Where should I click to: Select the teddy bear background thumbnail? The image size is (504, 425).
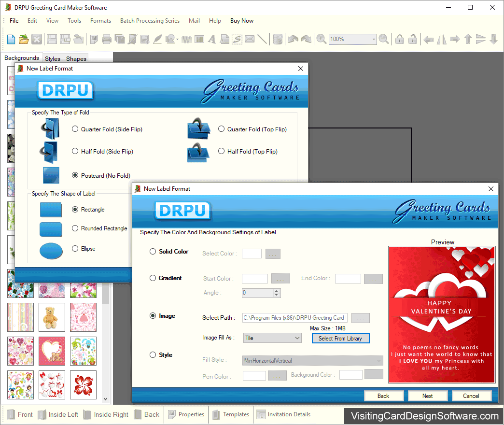pos(52,317)
